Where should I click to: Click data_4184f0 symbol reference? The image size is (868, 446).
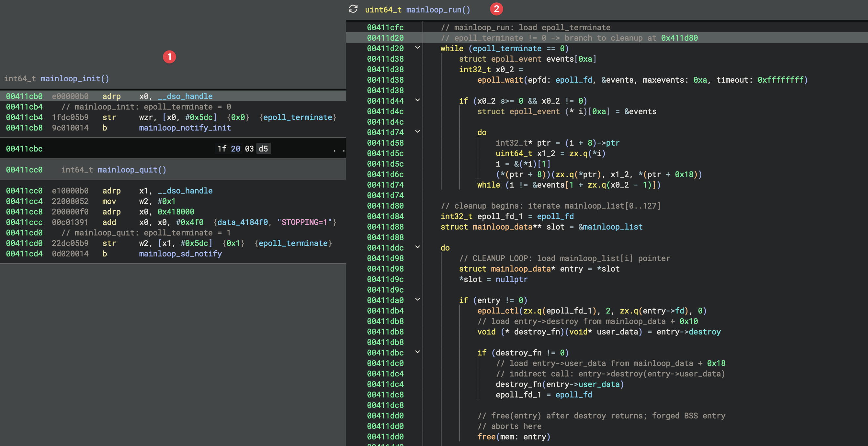242,222
